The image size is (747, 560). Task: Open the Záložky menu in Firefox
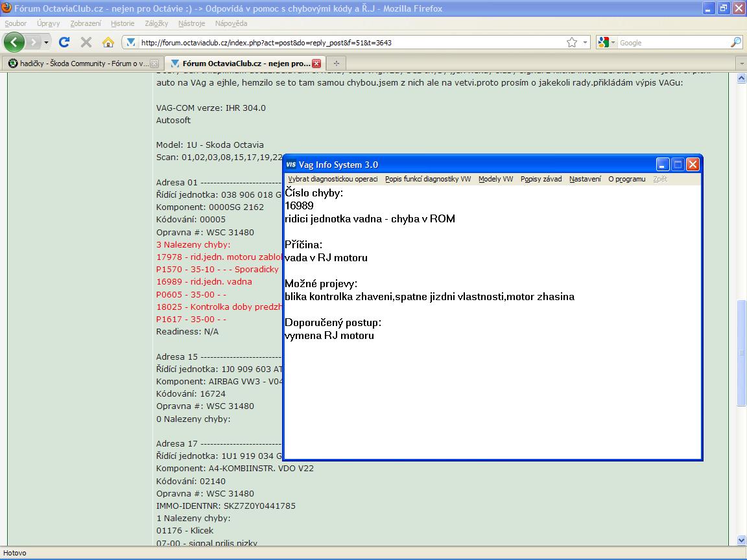point(156,23)
